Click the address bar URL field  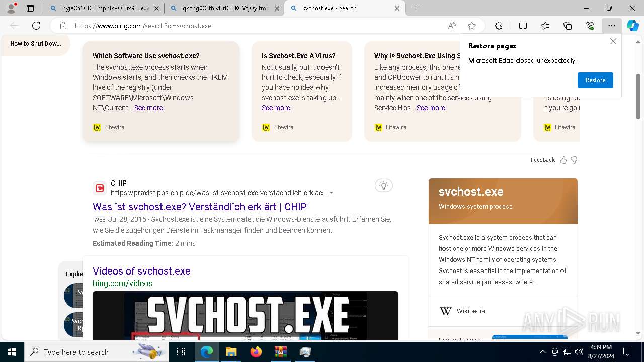[252, 26]
